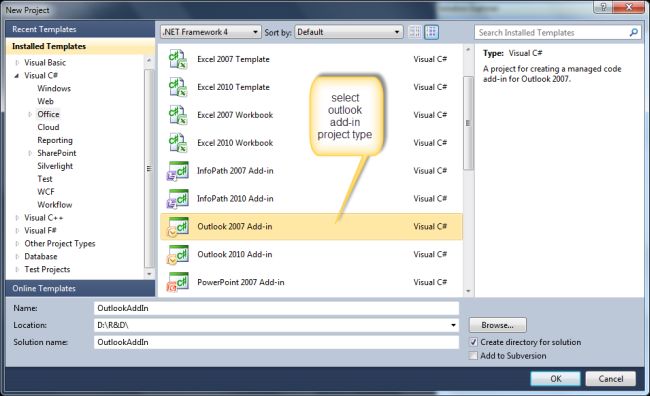
Task: Open the .NET Framework 4 dropdown
Action: click(211, 32)
